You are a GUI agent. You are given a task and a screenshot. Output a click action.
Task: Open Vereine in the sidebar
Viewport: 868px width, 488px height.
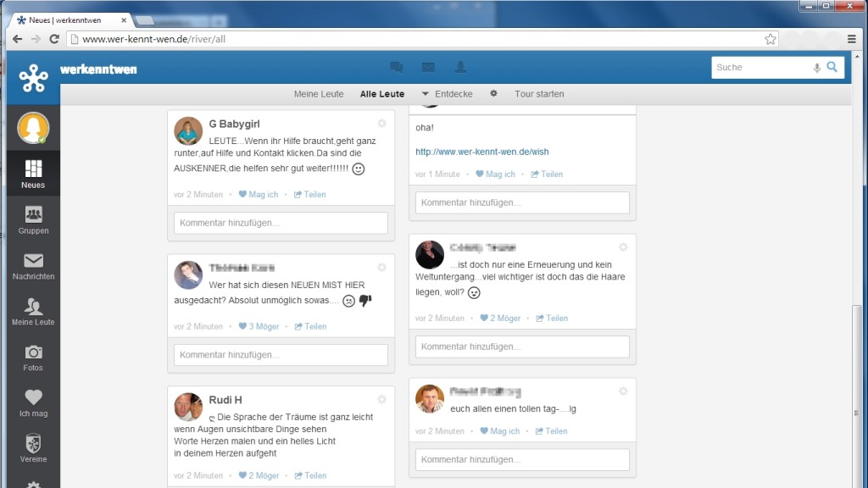coord(33,448)
